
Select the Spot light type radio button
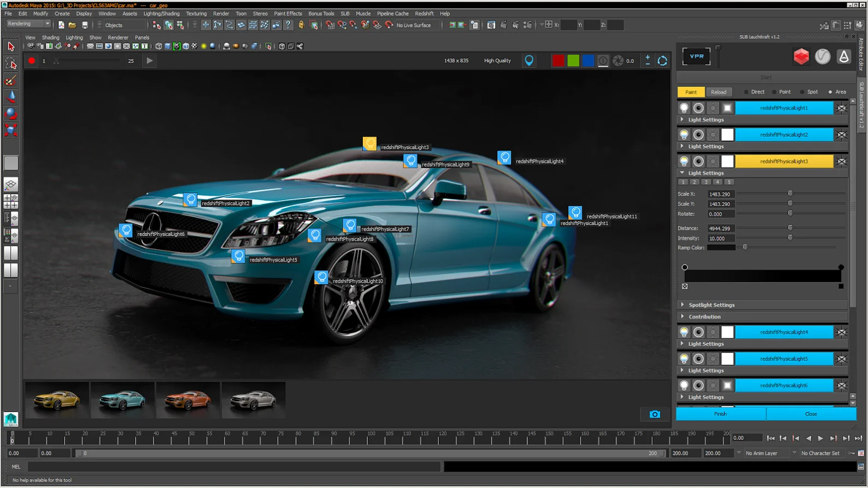click(802, 92)
